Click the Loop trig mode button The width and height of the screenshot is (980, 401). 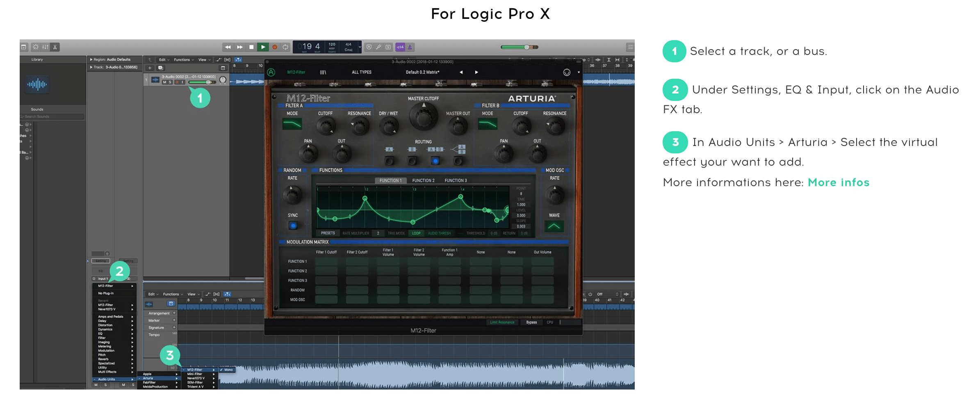[x=416, y=233]
